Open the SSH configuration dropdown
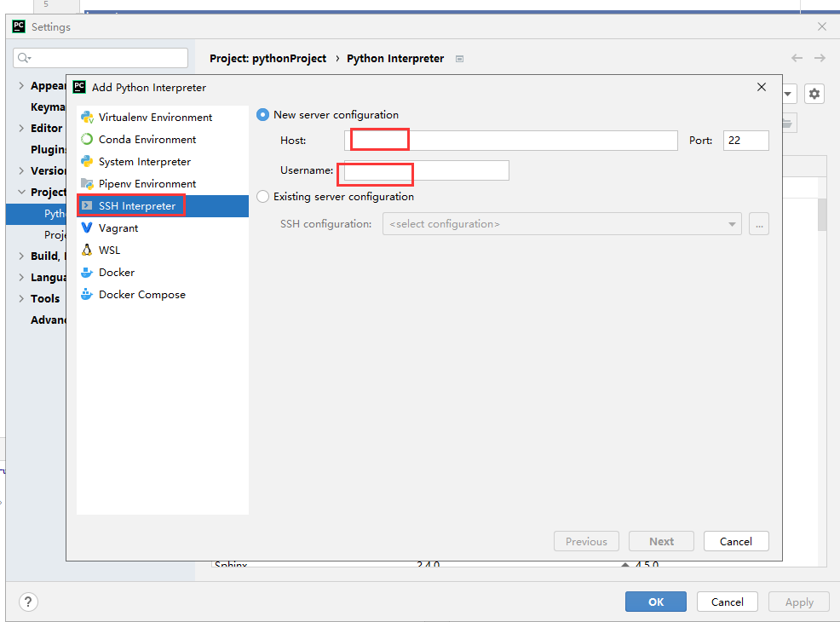Viewport: 840px width, 622px height. point(562,224)
